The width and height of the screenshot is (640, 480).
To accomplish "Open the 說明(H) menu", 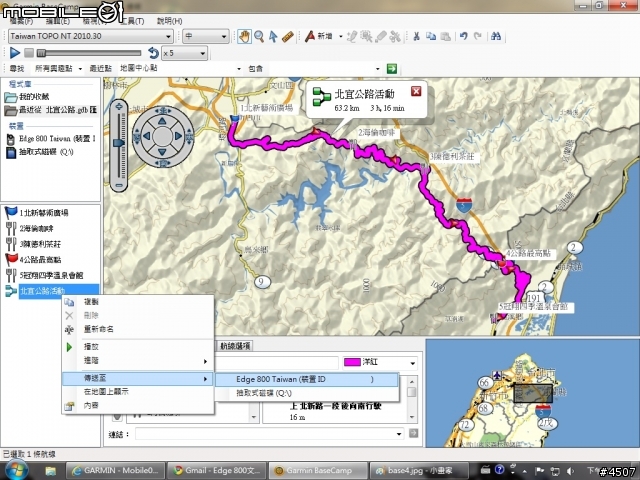I will tap(169, 21).
